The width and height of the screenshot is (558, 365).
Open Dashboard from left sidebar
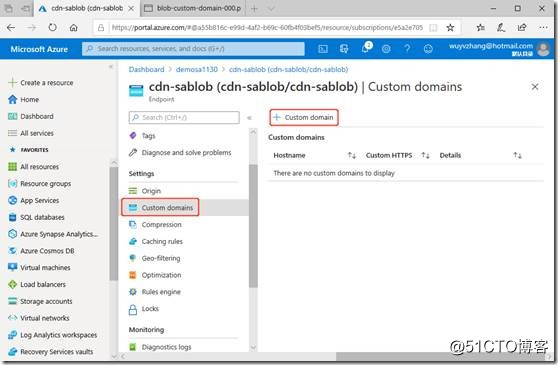[x=31, y=116]
